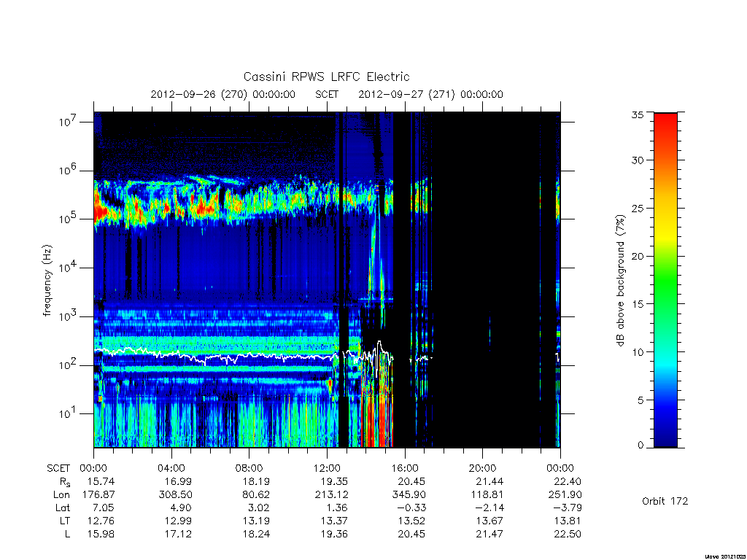Click the 20 tick label on colorbar
Screen dimensions: 747x560
point(637,256)
